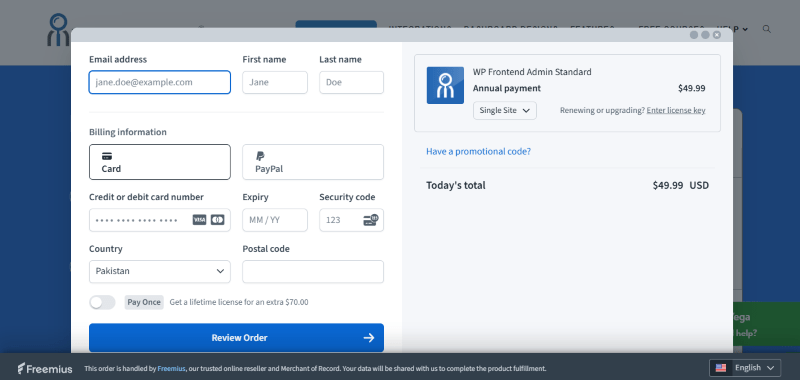Select PayPal payment method
800x380 pixels.
[313, 162]
